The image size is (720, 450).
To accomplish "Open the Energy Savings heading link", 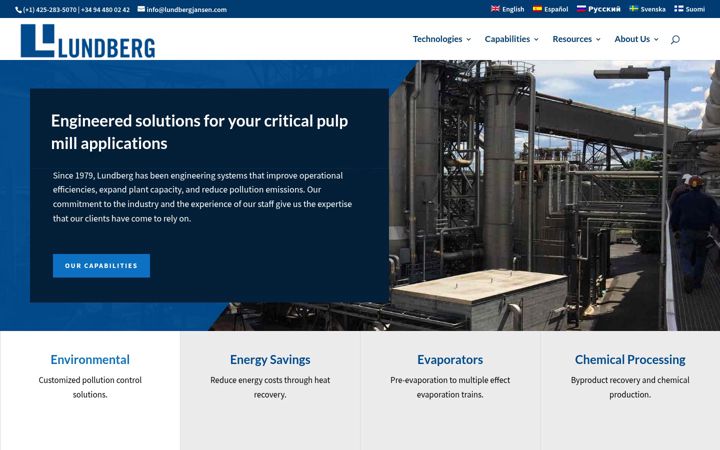I will pyautogui.click(x=270, y=360).
